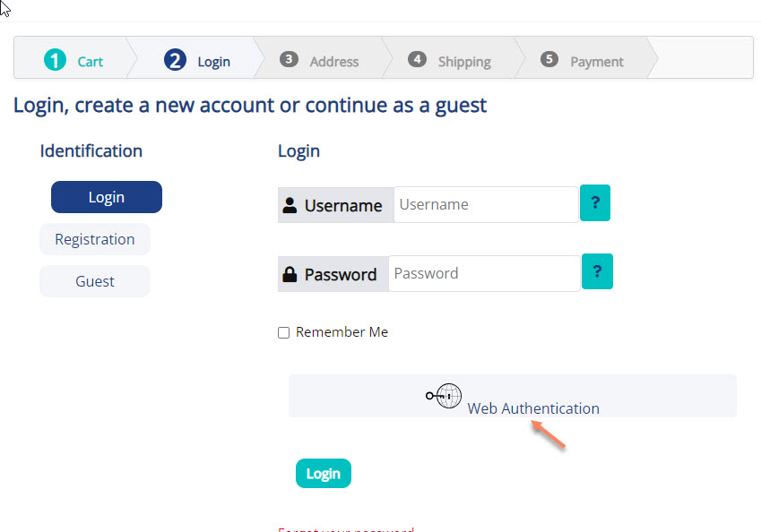Click the padlock icon beside Password
The height and width of the screenshot is (532, 761).
tap(290, 274)
